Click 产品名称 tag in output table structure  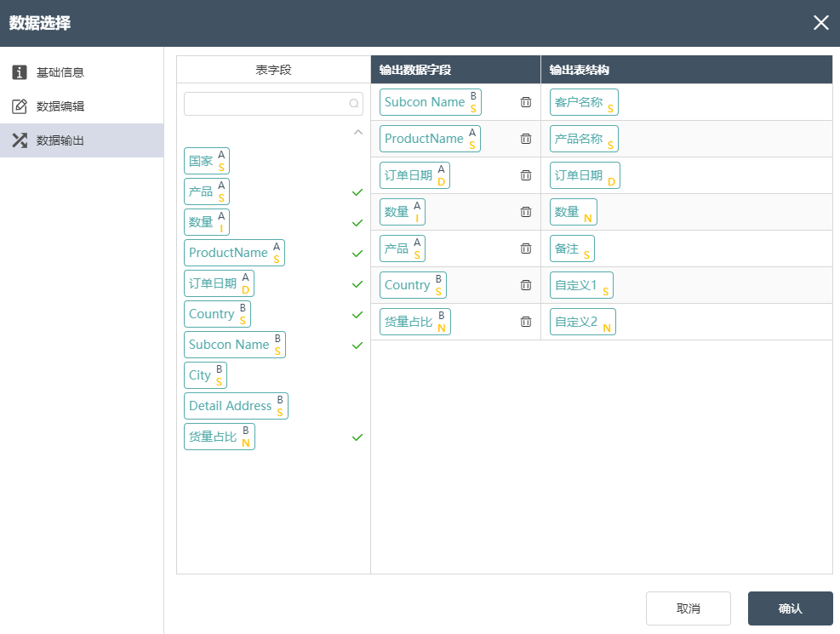[x=584, y=139]
